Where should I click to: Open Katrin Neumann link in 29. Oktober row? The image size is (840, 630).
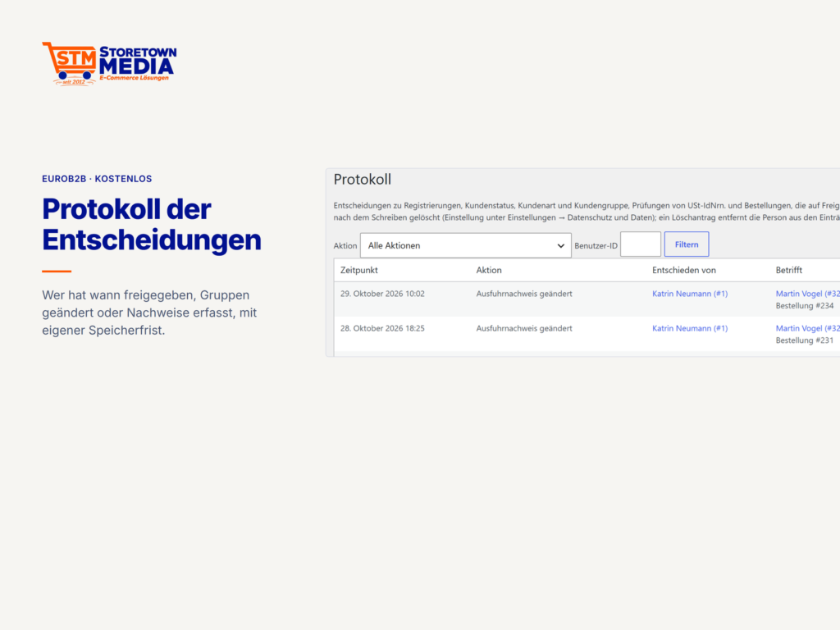pos(689,294)
